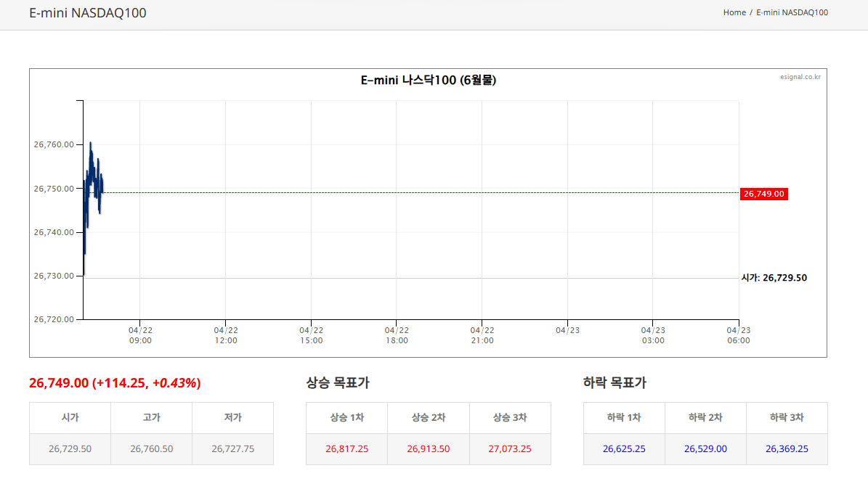Click the 04/22 21:00 time axis label

tap(482, 335)
